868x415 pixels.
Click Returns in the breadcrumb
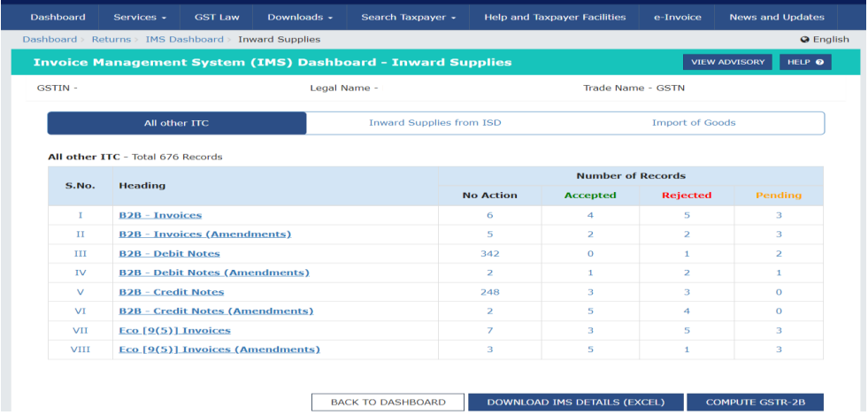point(111,39)
